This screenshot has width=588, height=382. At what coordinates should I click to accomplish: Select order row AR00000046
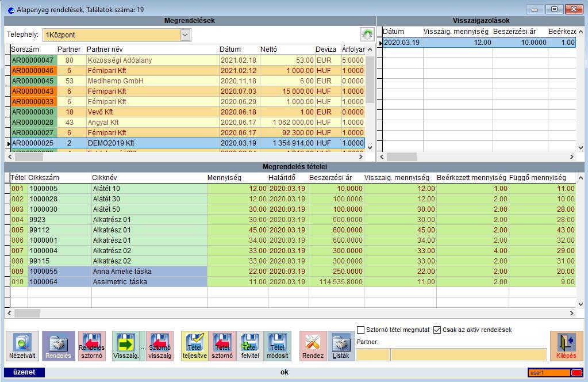[187, 71]
